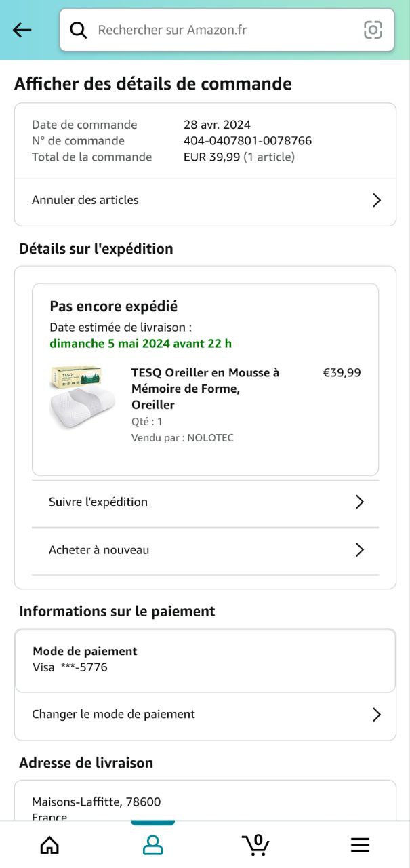This screenshot has width=410, height=868.
Task: Tap the search magnifier icon
Action: (79, 30)
